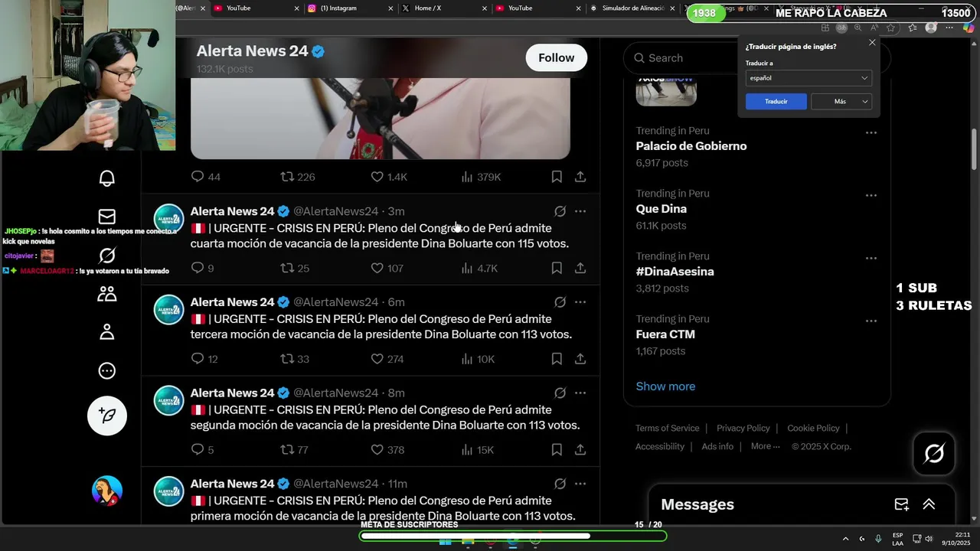This screenshot has height=551, width=980.
Task: Click the Traducir button
Action: [x=776, y=102]
